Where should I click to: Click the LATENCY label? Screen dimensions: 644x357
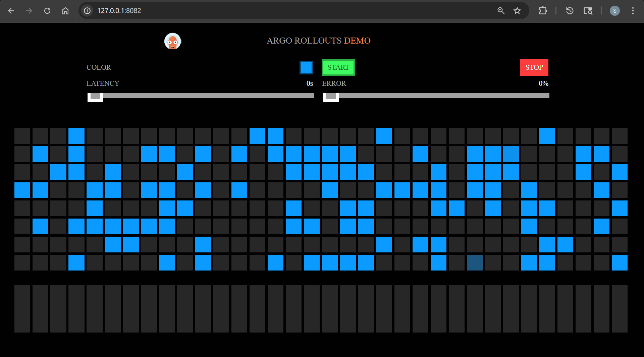tap(103, 83)
